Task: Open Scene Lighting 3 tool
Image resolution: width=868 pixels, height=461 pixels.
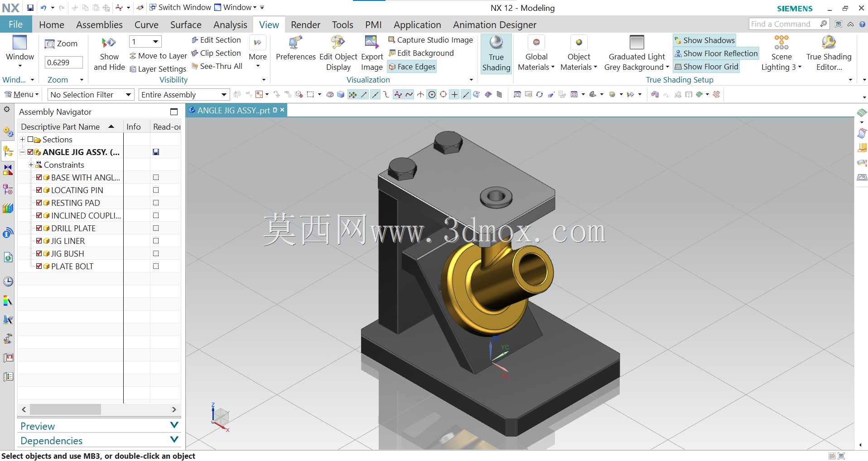Action: coord(781,53)
